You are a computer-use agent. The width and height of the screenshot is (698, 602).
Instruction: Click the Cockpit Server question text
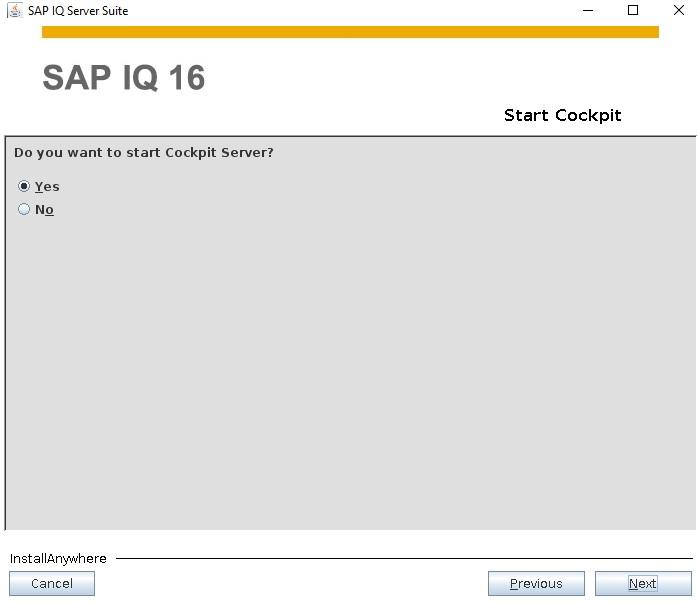143,153
